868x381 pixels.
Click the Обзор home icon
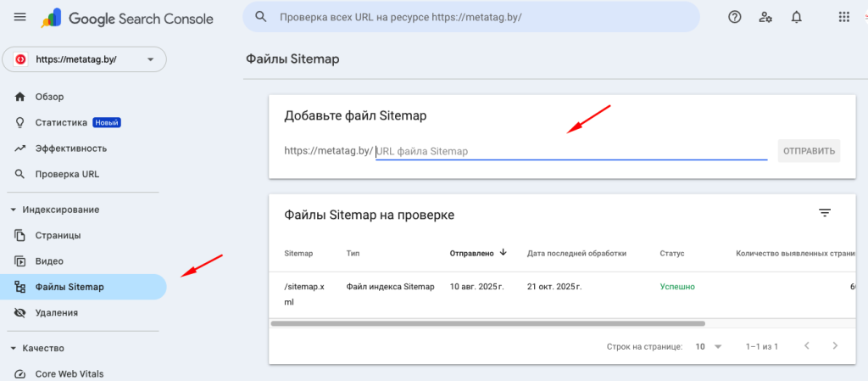(x=20, y=97)
